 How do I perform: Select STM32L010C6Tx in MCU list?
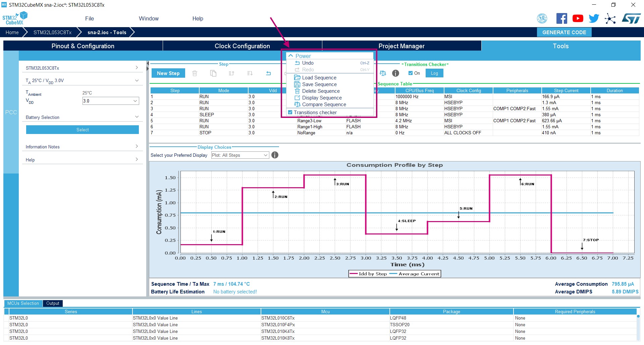(278, 318)
